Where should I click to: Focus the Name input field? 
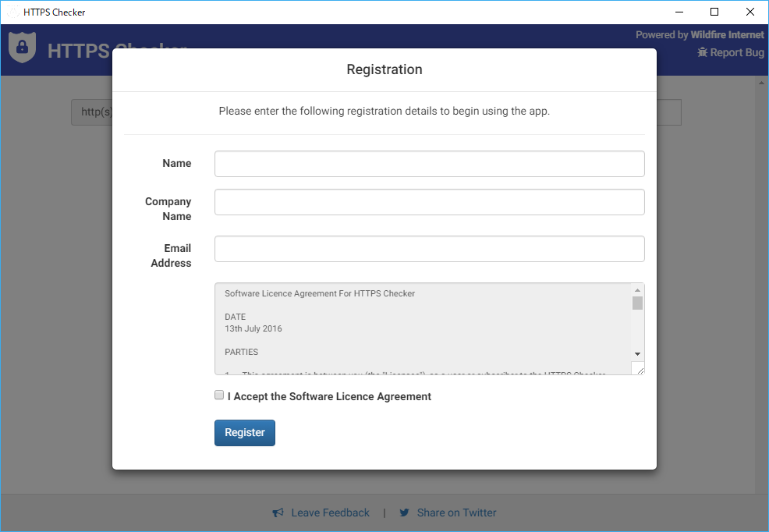tap(429, 164)
